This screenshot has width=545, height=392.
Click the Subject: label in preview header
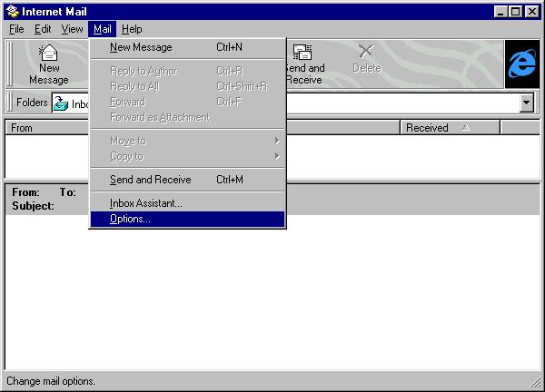pyautogui.click(x=33, y=206)
